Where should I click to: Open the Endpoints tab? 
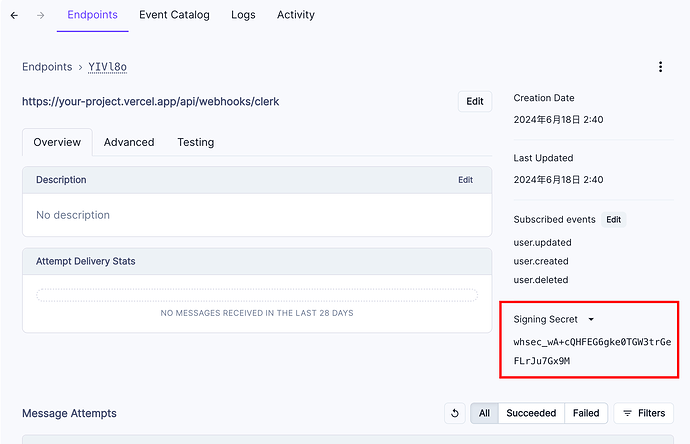click(92, 15)
